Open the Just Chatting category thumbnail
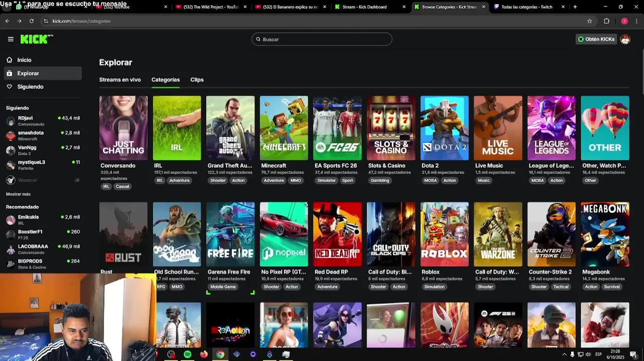The height and width of the screenshot is (361, 644). point(123,128)
